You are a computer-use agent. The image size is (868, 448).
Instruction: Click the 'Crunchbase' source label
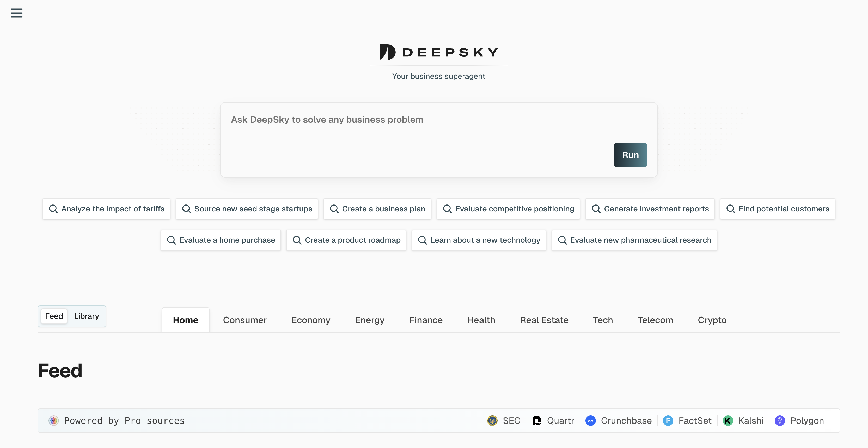[x=626, y=421]
